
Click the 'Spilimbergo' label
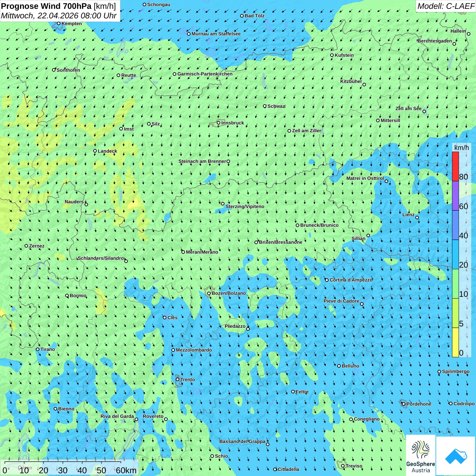(x=456, y=371)
